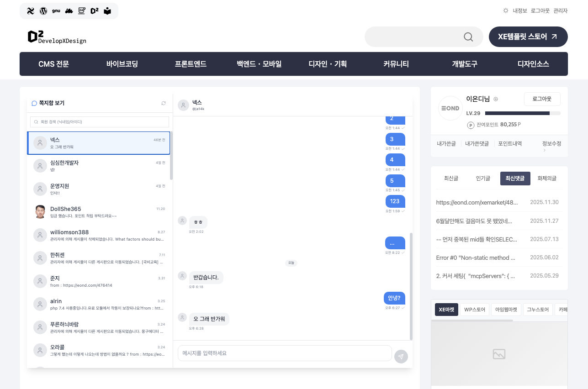Click the WordPress icon in top bar
Image resolution: width=588 pixels, height=389 pixels.
point(43,11)
